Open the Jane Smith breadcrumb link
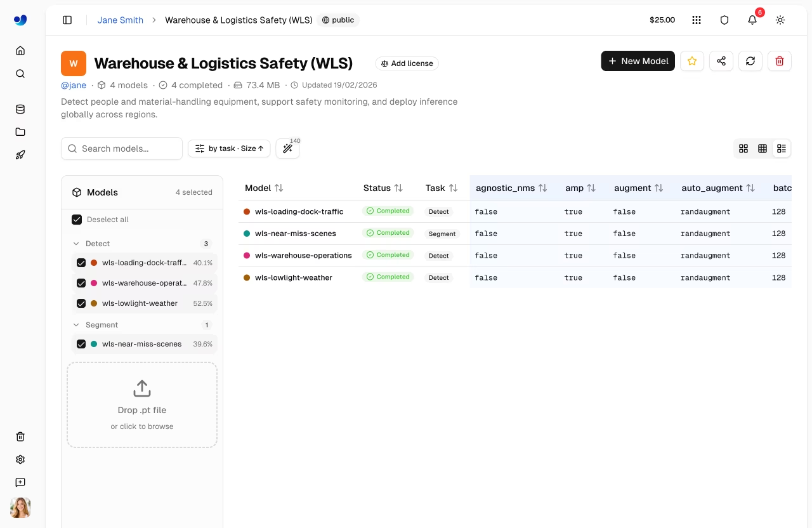The width and height of the screenshot is (812, 528). pyautogui.click(x=120, y=20)
